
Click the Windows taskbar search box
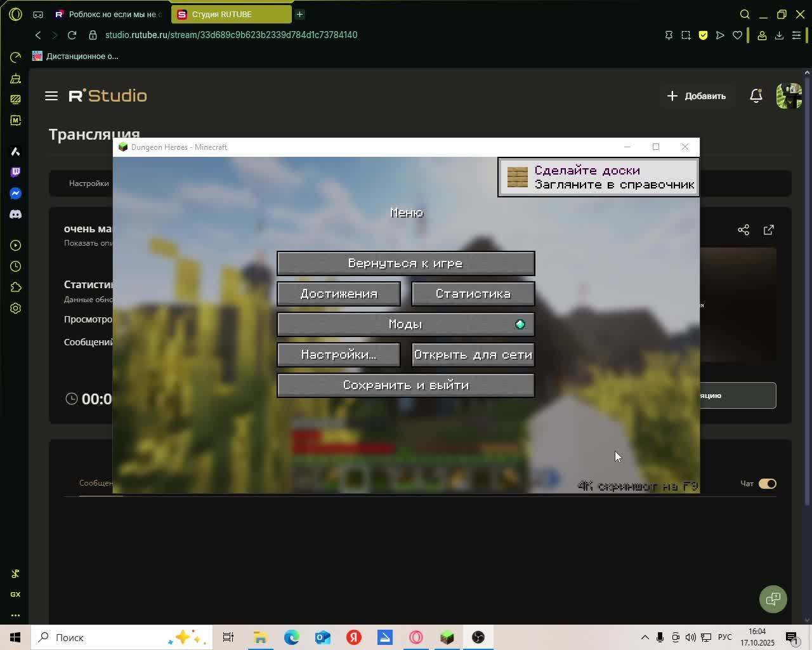tap(121, 637)
